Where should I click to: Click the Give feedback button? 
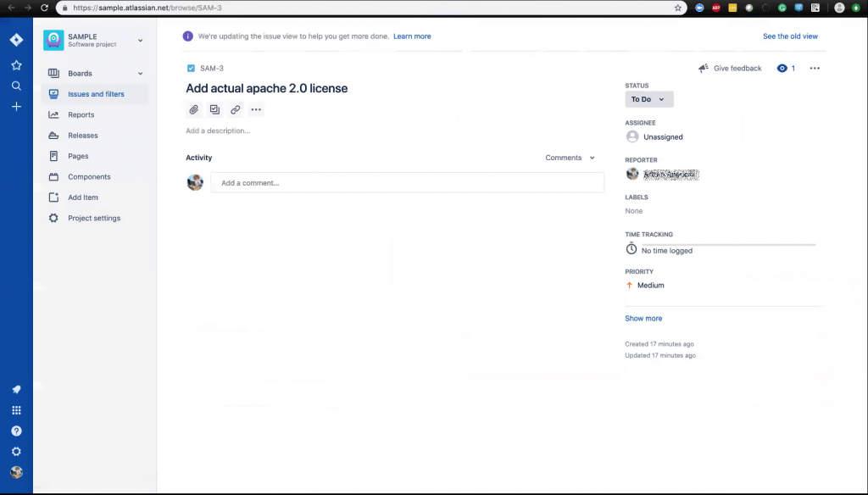(x=730, y=69)
